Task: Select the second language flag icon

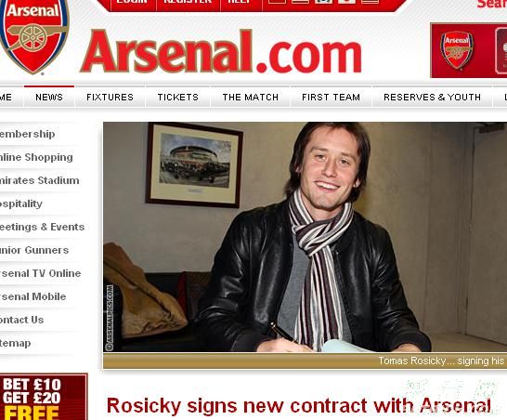Action: (300, 2)
